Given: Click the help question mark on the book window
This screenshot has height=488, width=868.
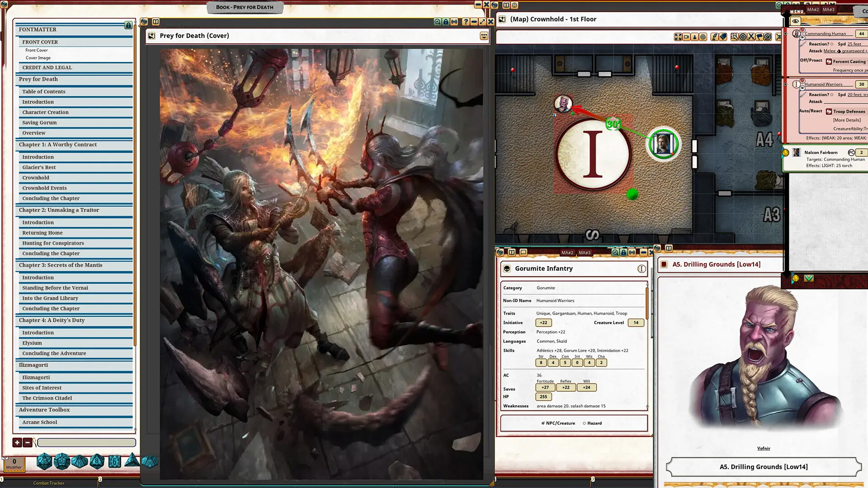Looking at the screenshot, I should tap(466, 22).
